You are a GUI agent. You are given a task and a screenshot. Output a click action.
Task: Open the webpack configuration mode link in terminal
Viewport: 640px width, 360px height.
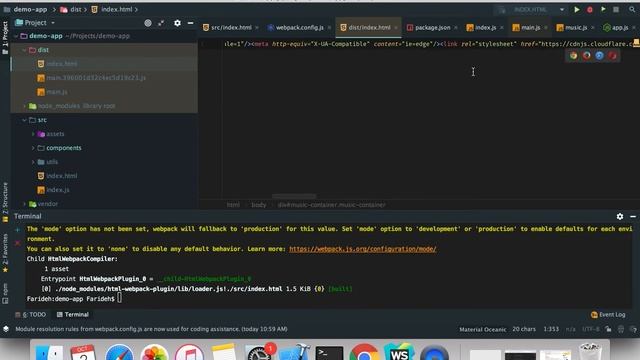(x=362, y=249)
